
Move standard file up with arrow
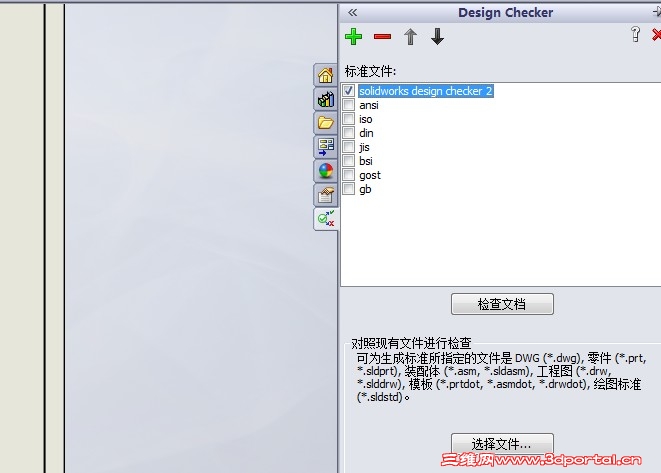click(x=410, y=37)
